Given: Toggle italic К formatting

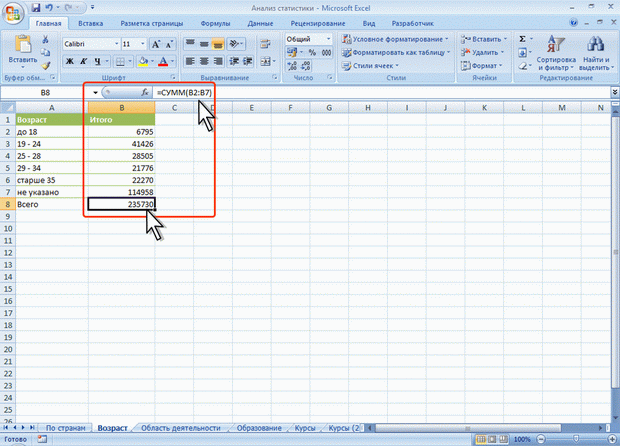Looking at the screenshot, I should [83, 61].
